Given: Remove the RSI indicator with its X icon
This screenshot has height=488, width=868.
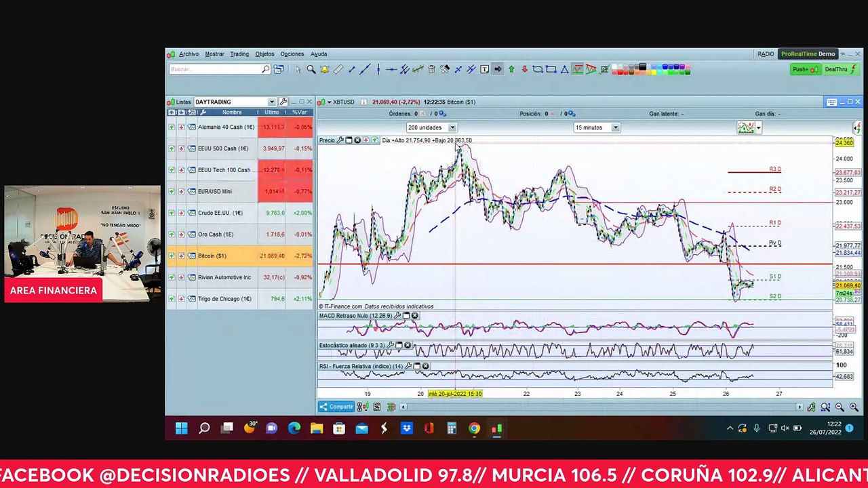Looking at the screenshot, I should [425, 366].
